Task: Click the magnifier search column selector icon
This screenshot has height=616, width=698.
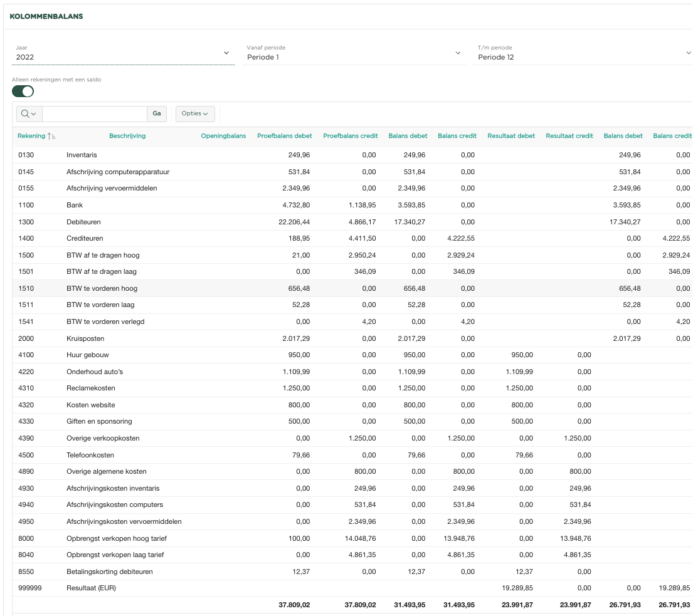Action: (x=28, y=113)
